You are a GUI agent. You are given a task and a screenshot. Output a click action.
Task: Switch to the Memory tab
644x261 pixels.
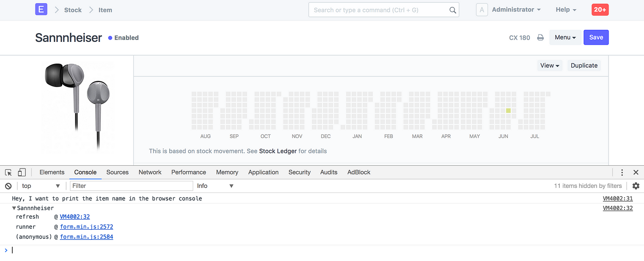tap(227, 172)
